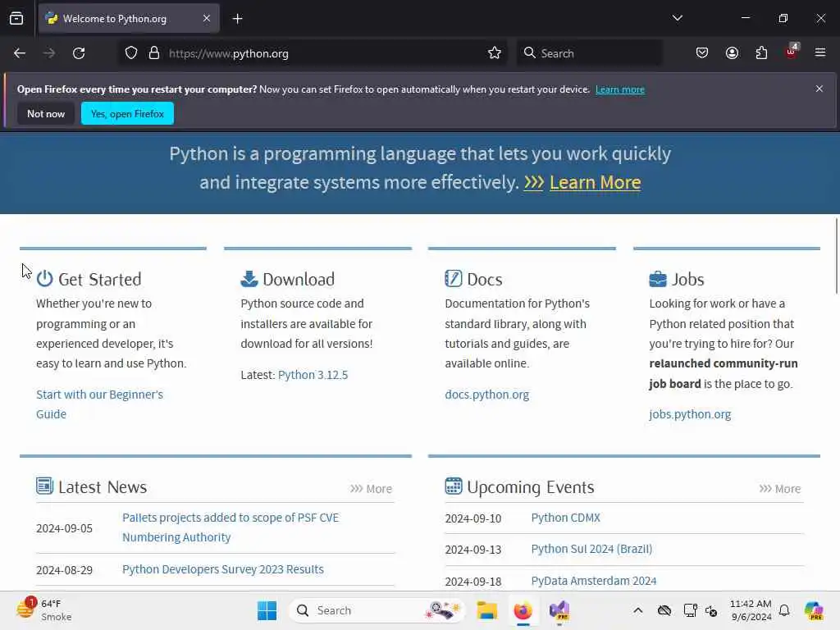Show hidden system tray icons
The image size is (840, 630).
[637, 610]
